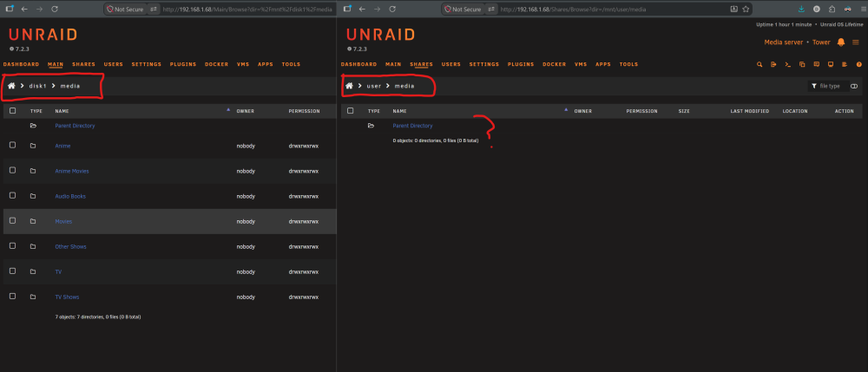Image resolution: width=868 pixels, height=372 pixels.
Task: Click the file type filter field
Action: point(827,86)
